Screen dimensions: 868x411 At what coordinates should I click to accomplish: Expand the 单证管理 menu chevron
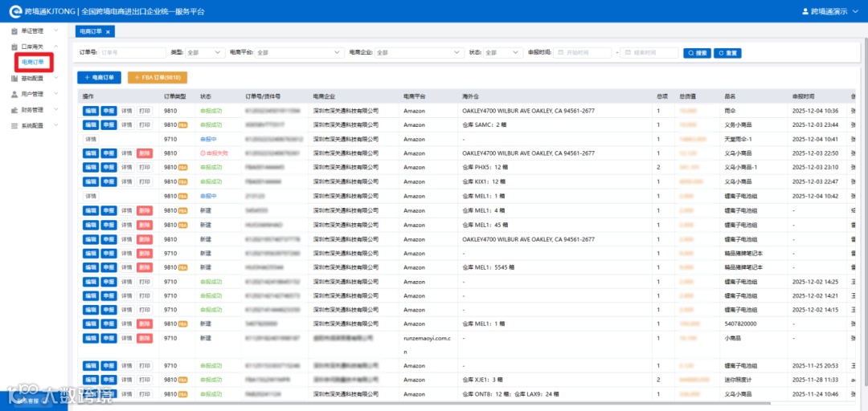pyautogui.click(x=56, y=31)
